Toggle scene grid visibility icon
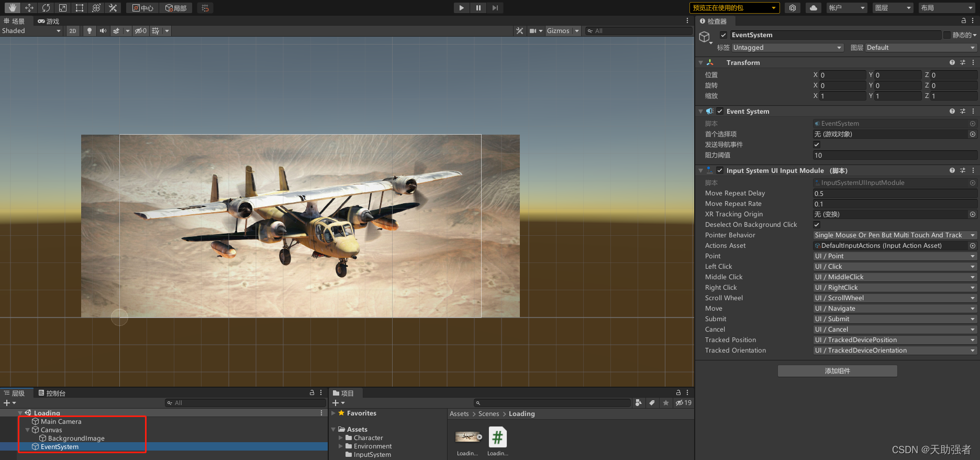This screenshot has width=980, height=460. (x=155, y=31)
